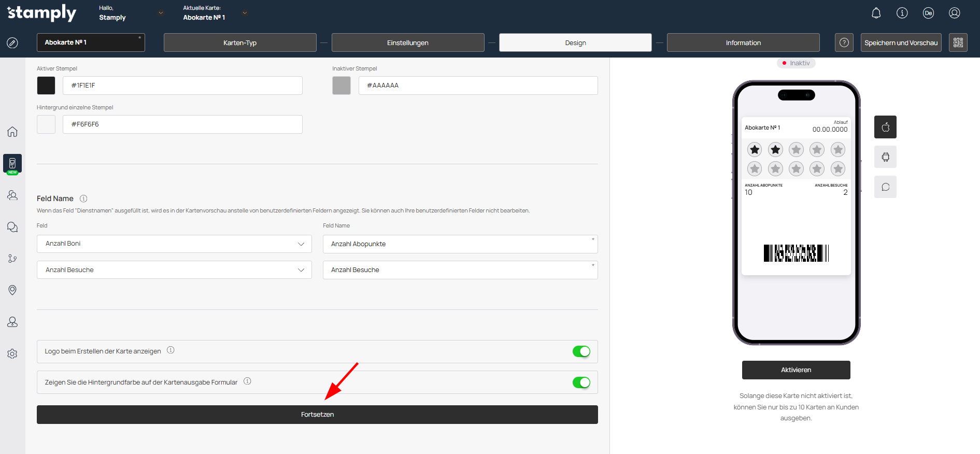Toggle background color on card issuance form

[x=581, y=382]
